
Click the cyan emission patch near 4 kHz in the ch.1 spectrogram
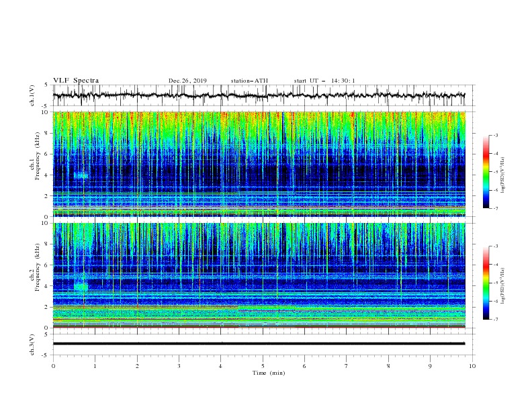tap(81, 175)
